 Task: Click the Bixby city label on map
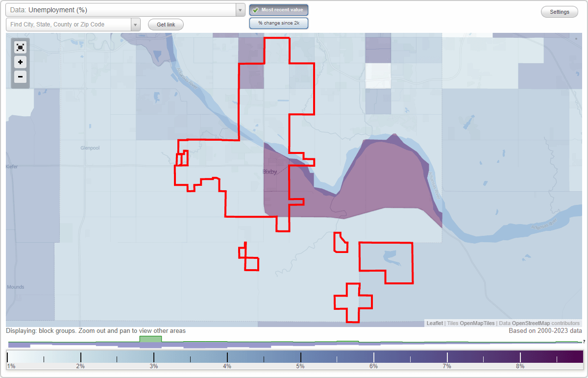click(270, 172)
